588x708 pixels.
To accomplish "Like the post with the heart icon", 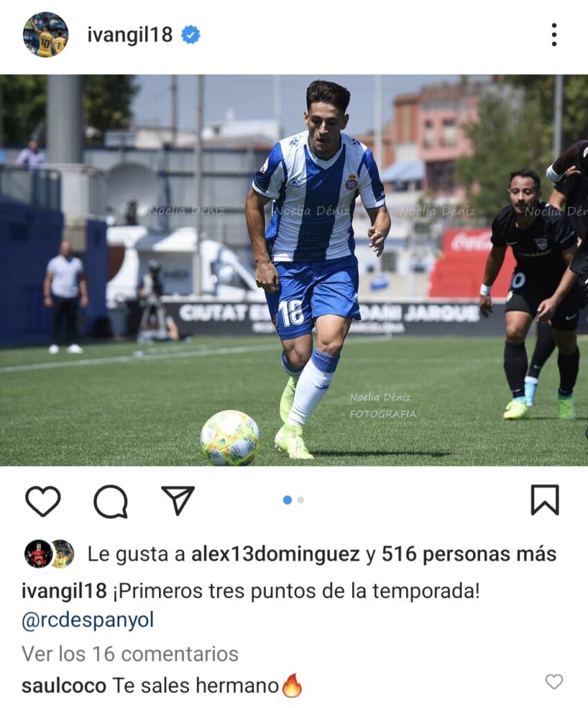I will click(x=43, y=501).
